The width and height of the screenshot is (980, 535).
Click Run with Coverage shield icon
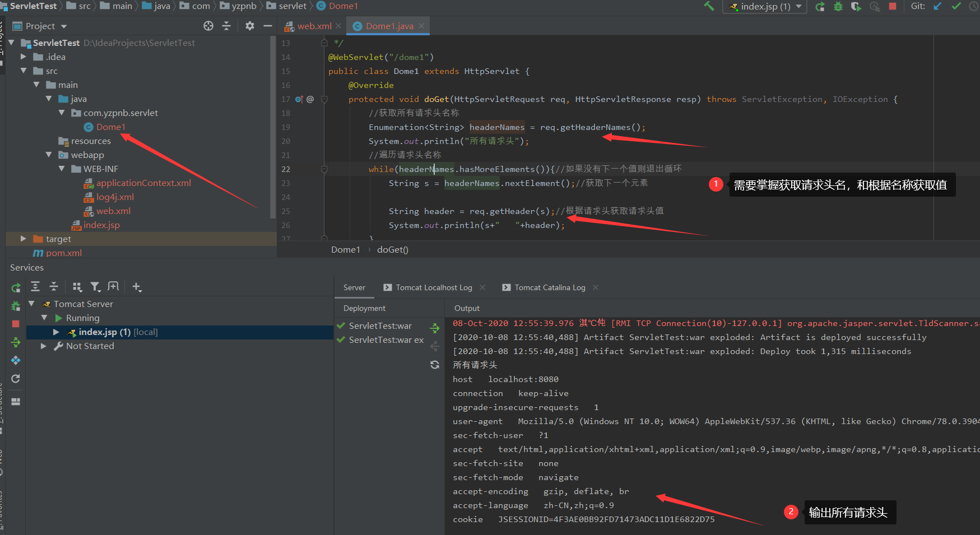pyautogui.click(x=856, y=7)
